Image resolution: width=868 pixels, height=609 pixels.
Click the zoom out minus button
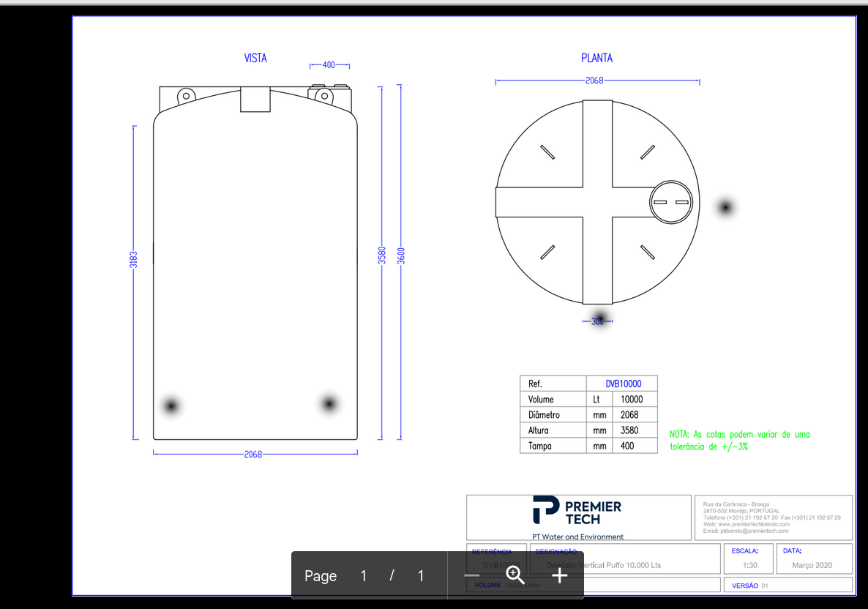coord(472,575)
